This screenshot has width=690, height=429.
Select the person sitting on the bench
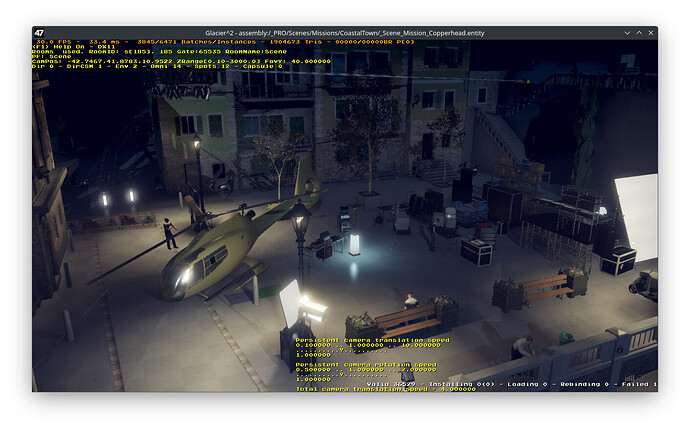click(x=409, y=300)
